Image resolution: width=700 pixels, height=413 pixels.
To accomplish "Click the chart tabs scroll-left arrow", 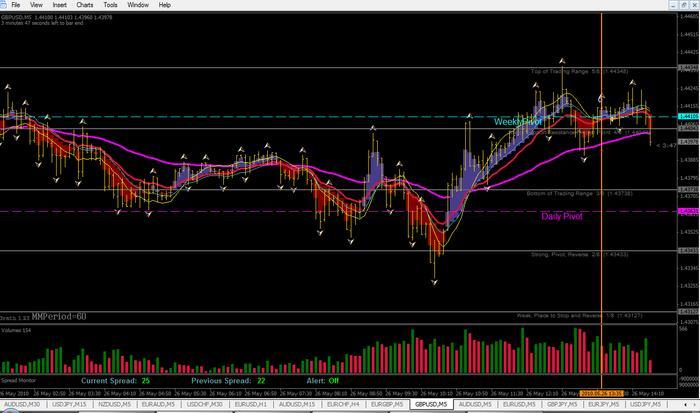I will pyautogui.click(x=686, y=405).
